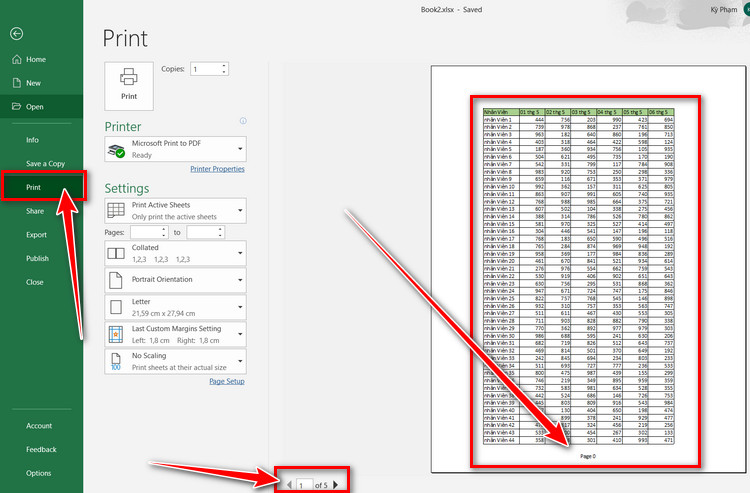
Task: Click the New document icon
Action: click(x=17, y=83)
